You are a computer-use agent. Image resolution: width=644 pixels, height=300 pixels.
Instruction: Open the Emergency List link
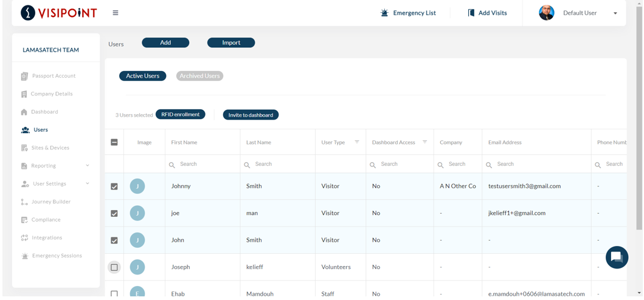(408, 13)
